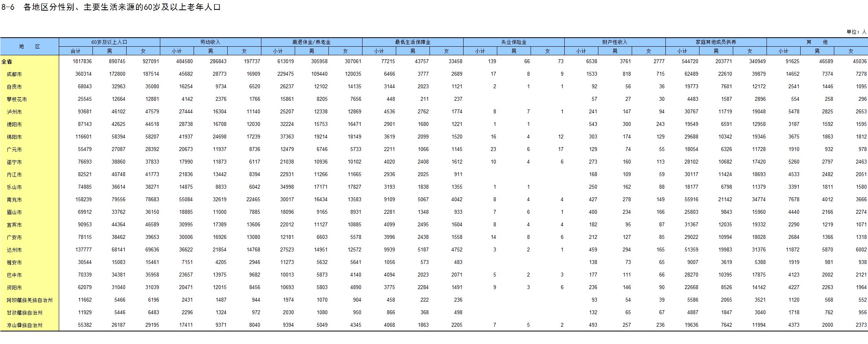Select the '广安市' row label
The width and height of the screenshot is (868, 344).
(14, 237)
